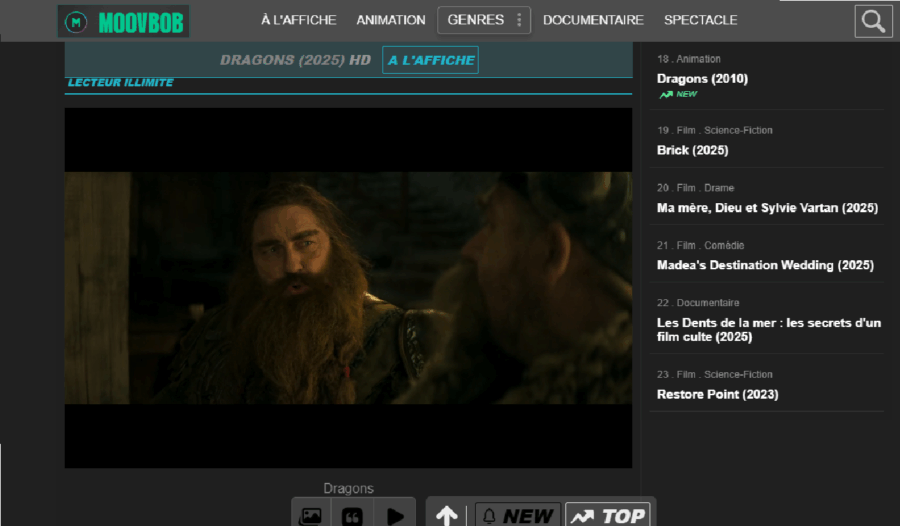The height and width of the screenshot is (526, 900).
Task: Click the A L'AFFICHE badge beside the title
Action: [x=430, y=60]
